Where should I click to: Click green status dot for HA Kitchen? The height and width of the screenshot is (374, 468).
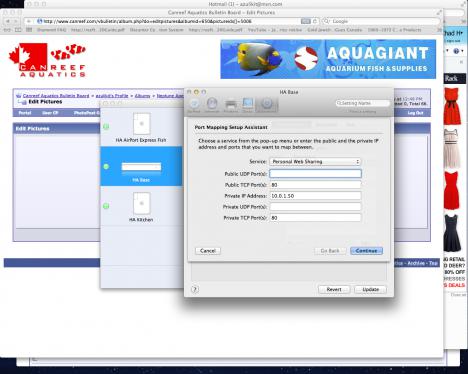pos(106,206)
